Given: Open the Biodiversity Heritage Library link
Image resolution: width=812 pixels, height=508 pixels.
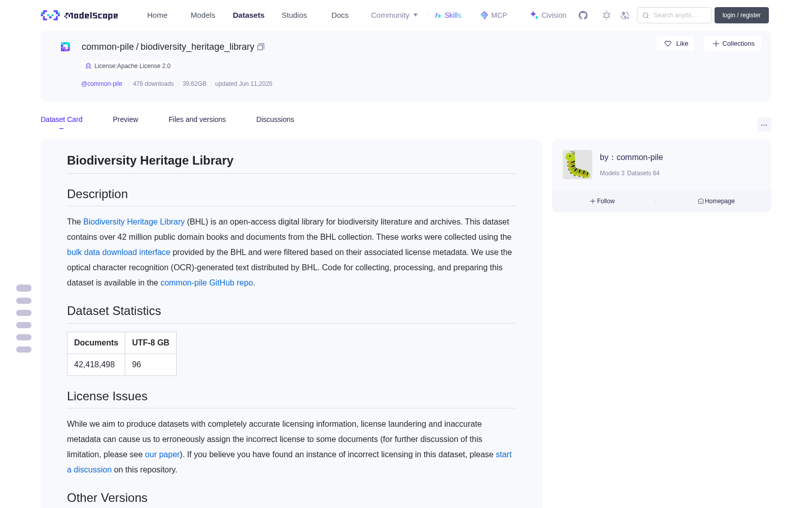Looking at the screenshot, I should (134, 222).
